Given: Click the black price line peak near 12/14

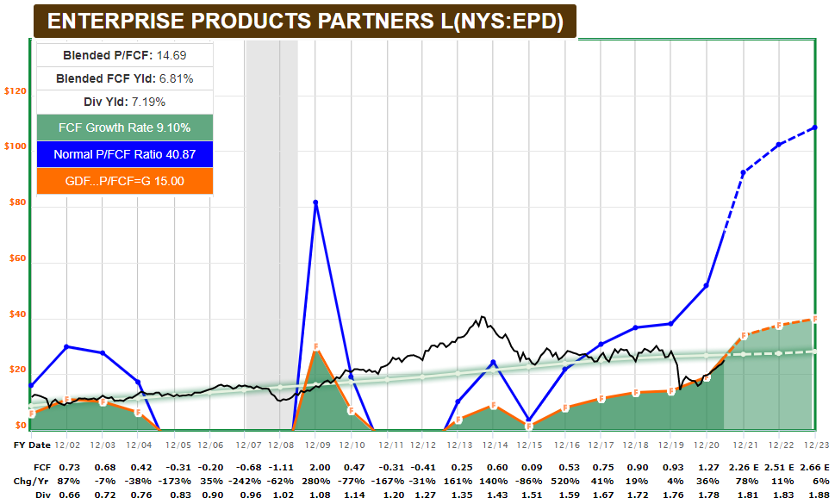Looking at the screenshot, I should (483, 317).
